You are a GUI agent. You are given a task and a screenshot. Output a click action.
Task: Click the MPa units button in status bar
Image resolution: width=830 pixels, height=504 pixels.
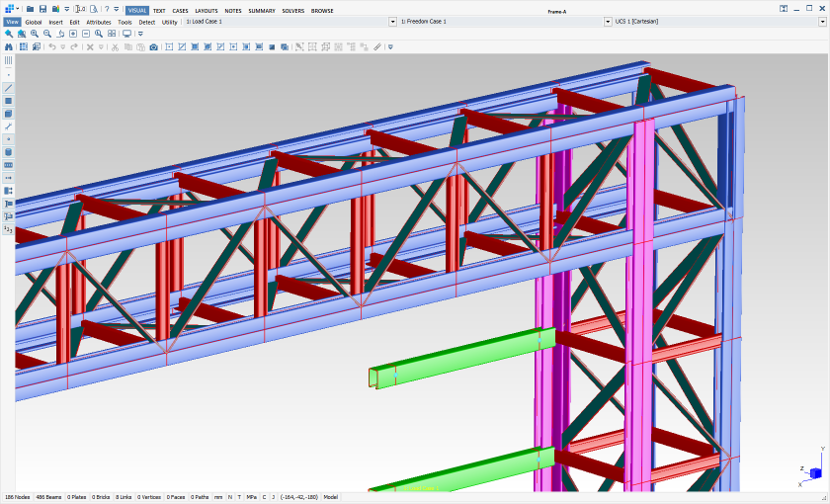[250, 497]
